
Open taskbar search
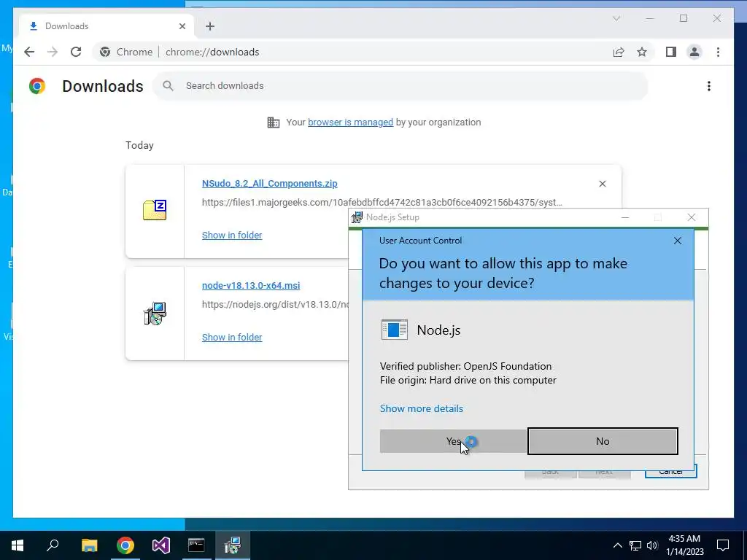[x=53, y=545]
